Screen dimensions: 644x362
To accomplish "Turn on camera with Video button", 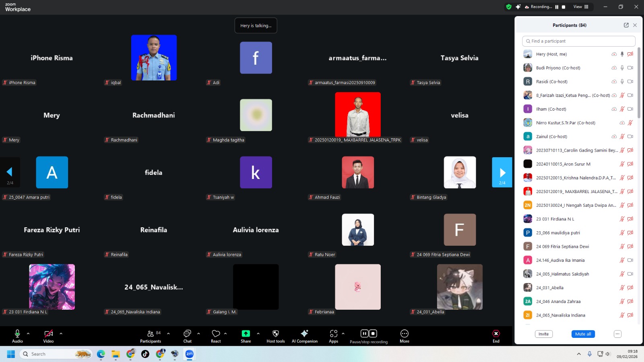I will pyautogui.click(x=48, y=334).
